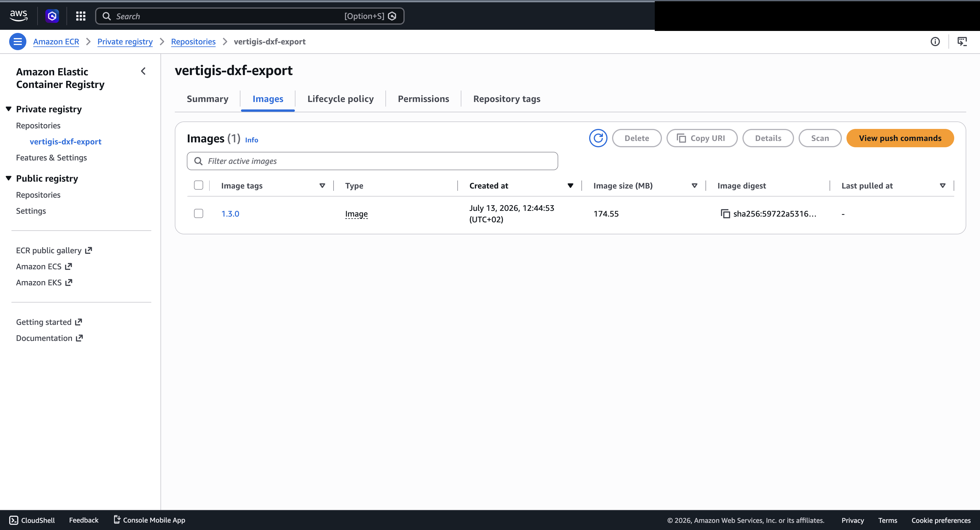Switch to the Summary tab
Screen dimensions: 980x530
coord(207,99)
